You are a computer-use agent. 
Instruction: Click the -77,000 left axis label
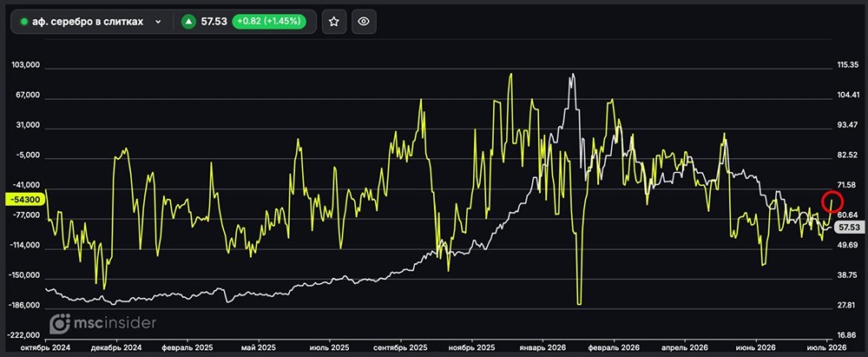point(26,215)
